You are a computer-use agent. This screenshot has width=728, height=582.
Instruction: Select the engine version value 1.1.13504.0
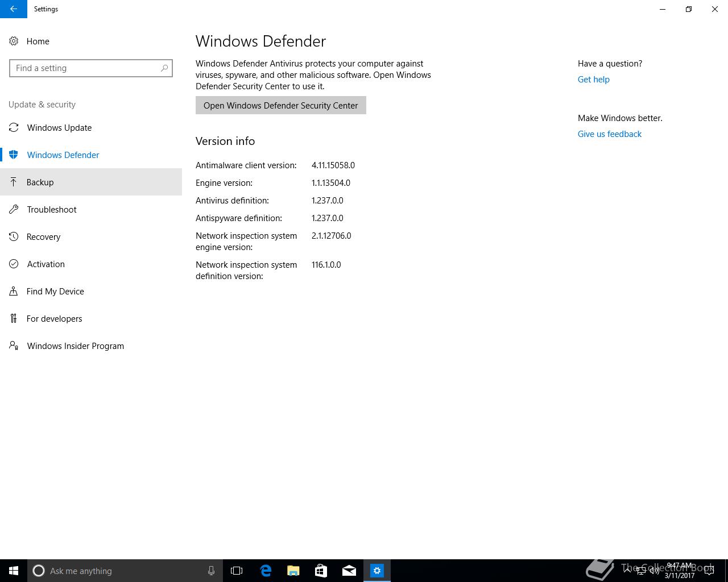click(331, 183)
